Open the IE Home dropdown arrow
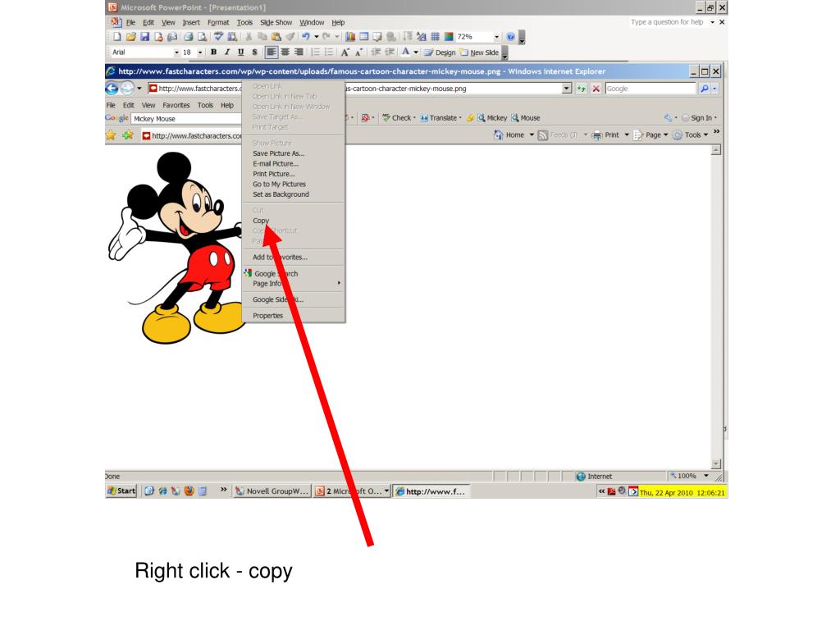Image resolution: width=840 pixels, height=630 pixels. coord(532,135)
